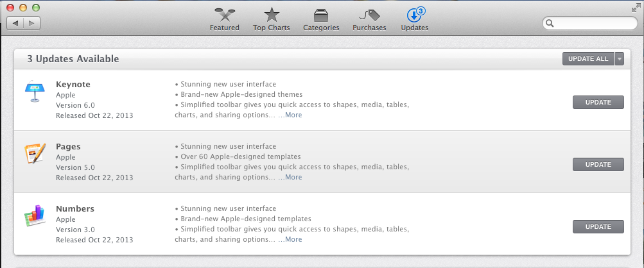The height and width of the screenshot is (268, 644).
Task: Click the Pages app icon
Action: point(35,153)
